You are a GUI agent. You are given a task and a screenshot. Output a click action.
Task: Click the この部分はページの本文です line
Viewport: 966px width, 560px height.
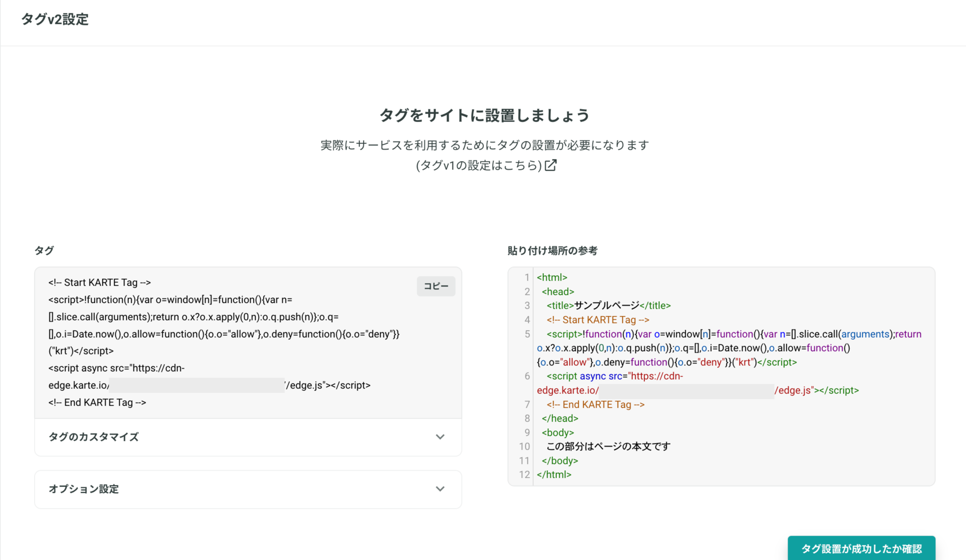tap(608, 446)
